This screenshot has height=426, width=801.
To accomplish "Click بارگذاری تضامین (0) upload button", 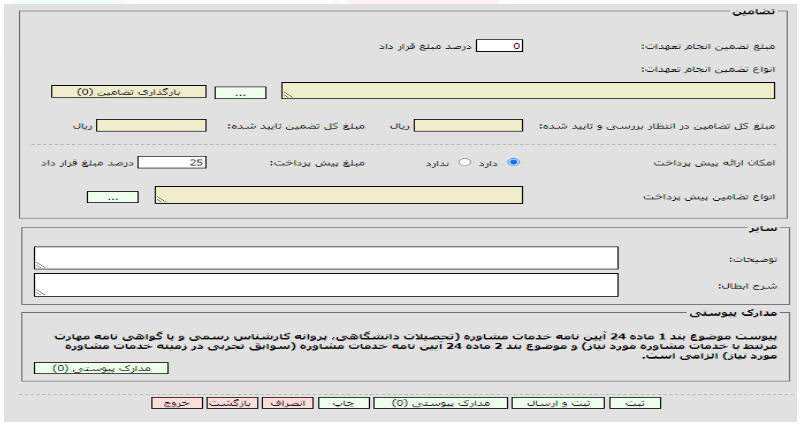I will (129, 92).
